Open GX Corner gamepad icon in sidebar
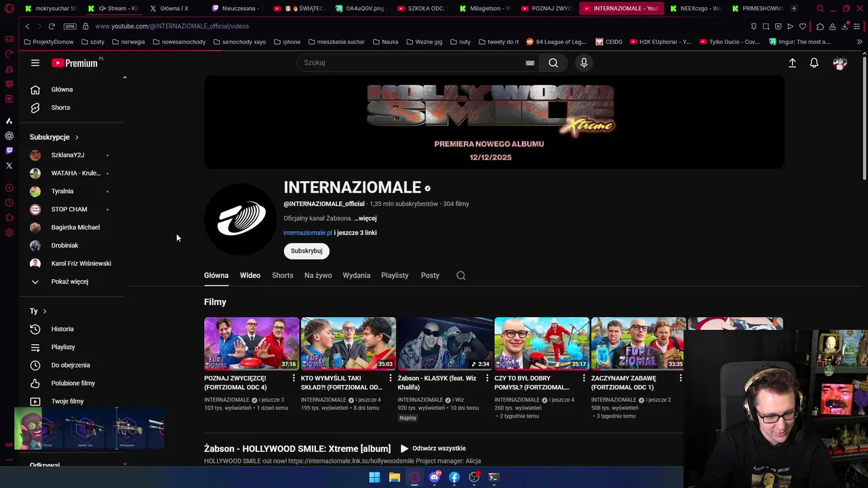Image resolution: width=868 pixels, height=488 pixels. 9,39
